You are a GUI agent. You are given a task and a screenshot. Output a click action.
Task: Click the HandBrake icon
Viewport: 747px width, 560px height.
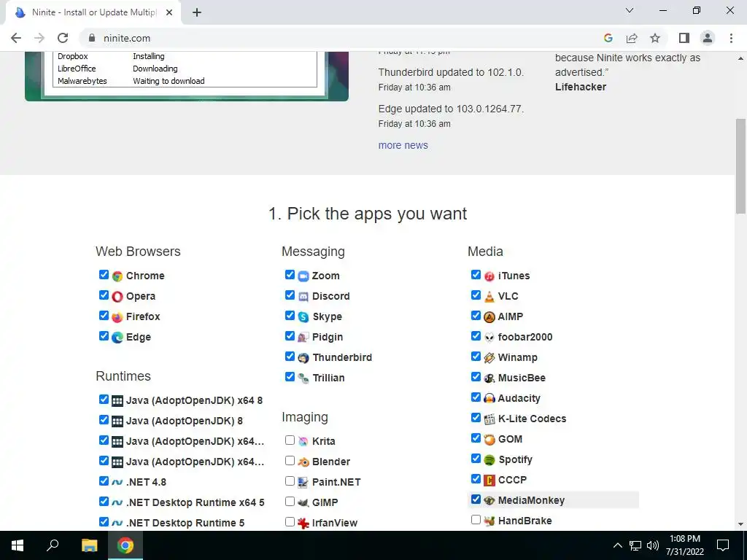pos(489,521)
